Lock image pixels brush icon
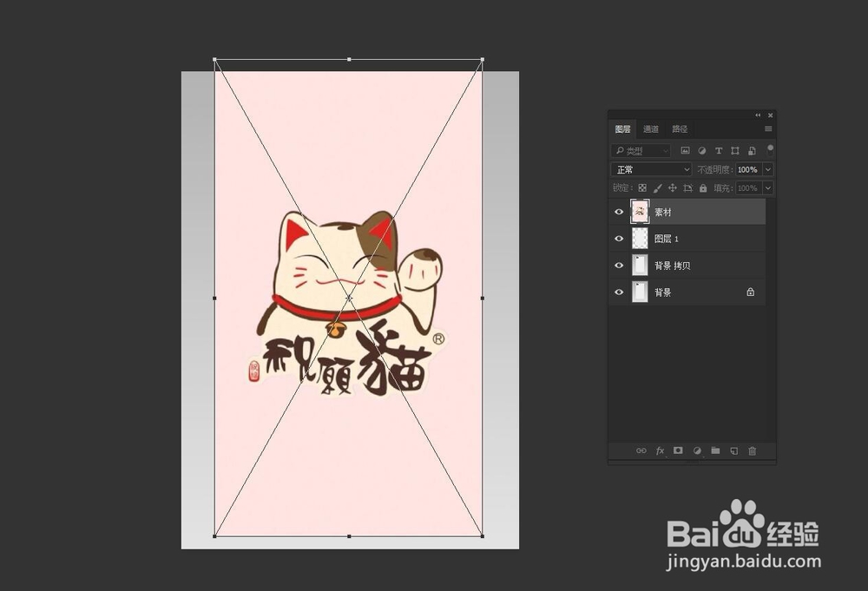The image size is (868, 591). pos(658,188)
